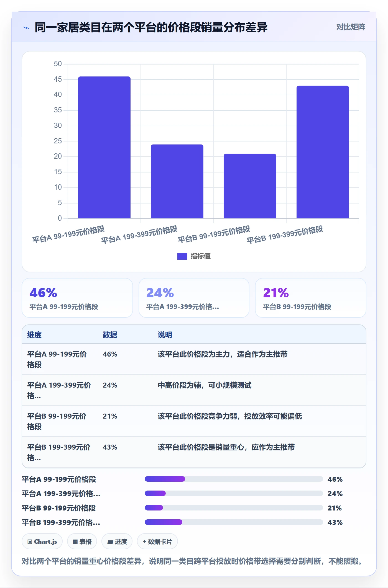388x588 pixels.
Task: Click the Chart.js tag chip
Action: [x=42, y=541]
